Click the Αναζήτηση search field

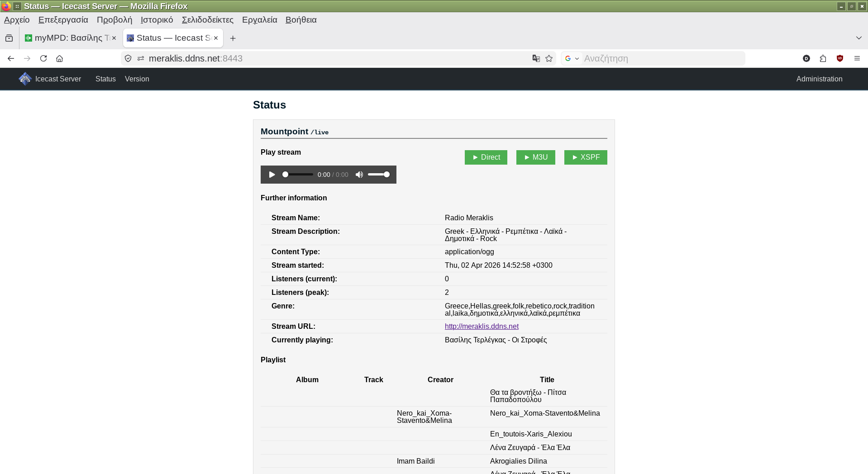point(661,58)
